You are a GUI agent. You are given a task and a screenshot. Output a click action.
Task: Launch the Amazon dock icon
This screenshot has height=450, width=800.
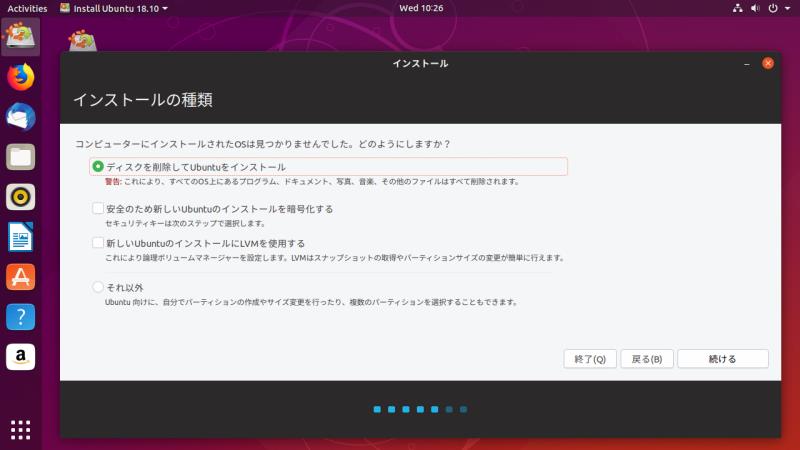[x=20, y=357]
